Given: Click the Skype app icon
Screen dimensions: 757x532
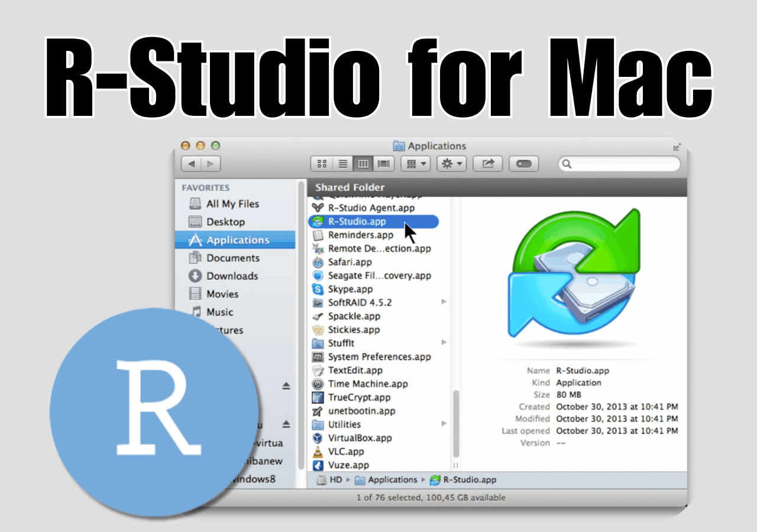Looking at the screenshot, I should pos(318,289).
